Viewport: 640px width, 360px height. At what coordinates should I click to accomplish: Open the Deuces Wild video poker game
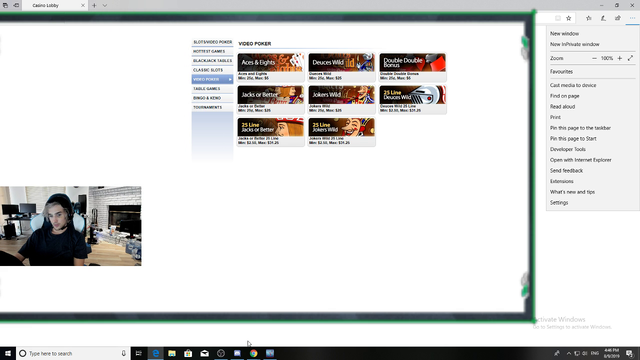pyautogui.click(x=341, y=67)
